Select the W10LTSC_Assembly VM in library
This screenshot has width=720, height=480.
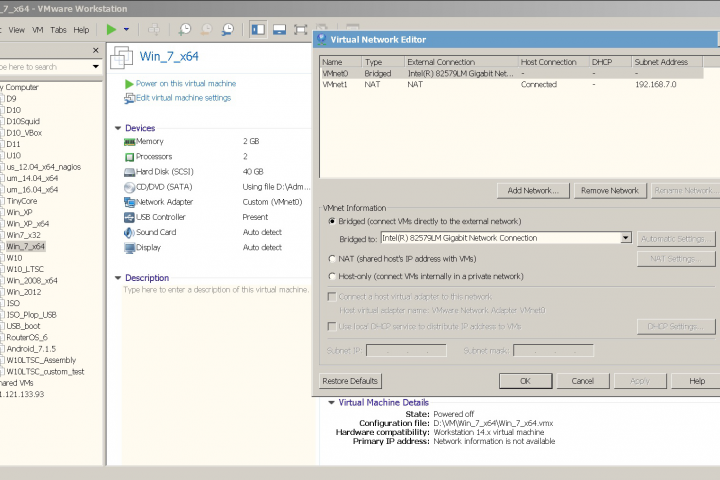pos(41,360)
